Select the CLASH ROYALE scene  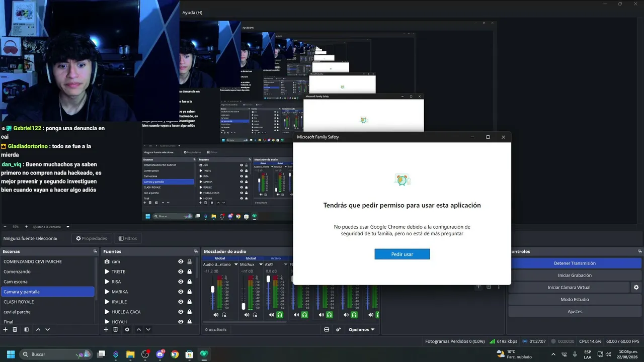click(x=48, y=302)
